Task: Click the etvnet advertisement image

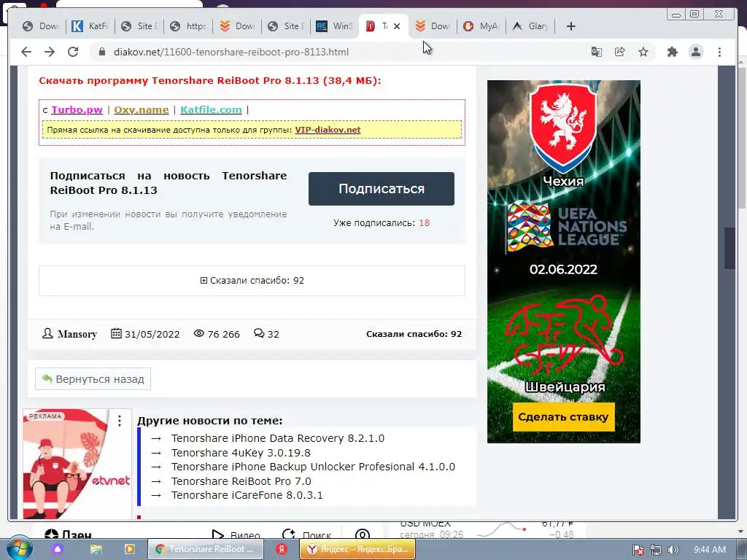Action: 77,464
